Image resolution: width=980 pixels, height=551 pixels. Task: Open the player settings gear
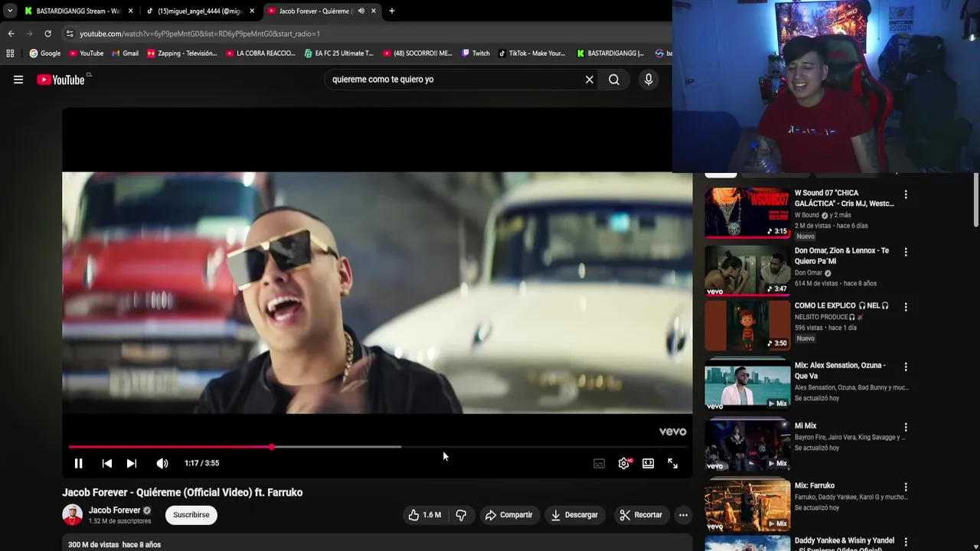(x=624, y=463)
